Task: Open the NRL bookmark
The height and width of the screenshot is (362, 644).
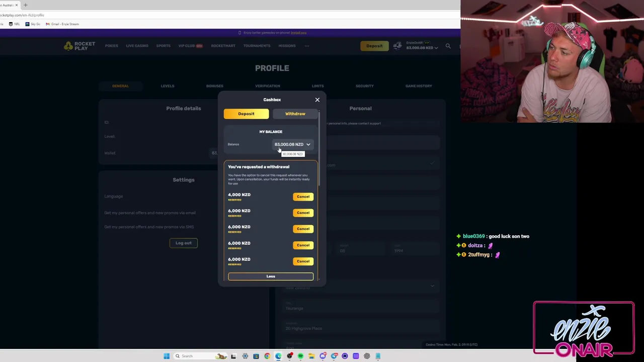Action: [14, 24]
